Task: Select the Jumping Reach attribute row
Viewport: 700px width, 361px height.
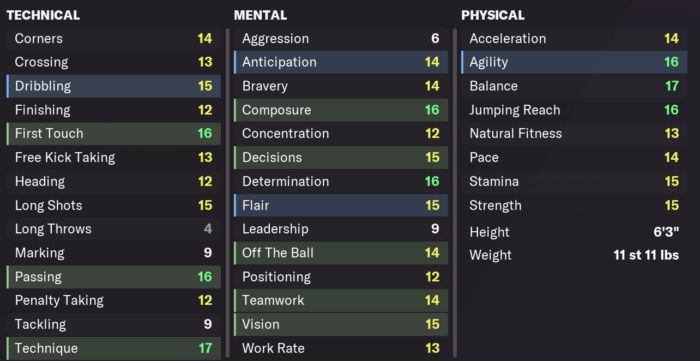Action: coord(574,110)
